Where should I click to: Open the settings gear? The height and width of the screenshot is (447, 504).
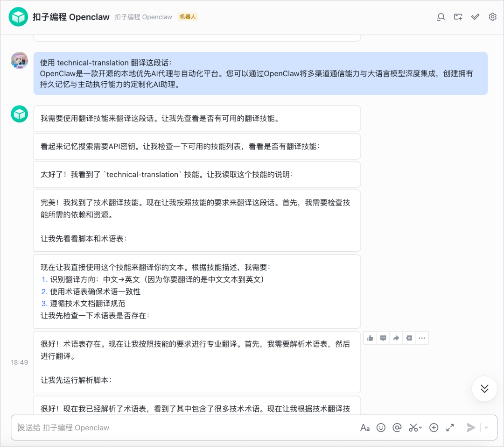[492, 17]
